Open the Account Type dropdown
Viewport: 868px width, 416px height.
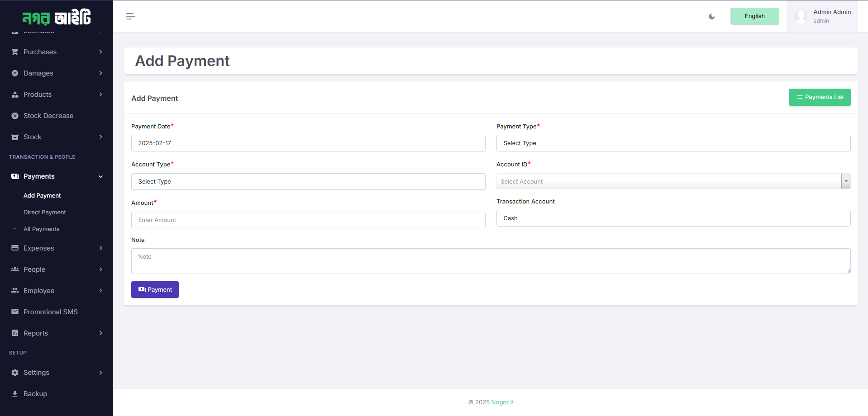click(x=308, y=181)
